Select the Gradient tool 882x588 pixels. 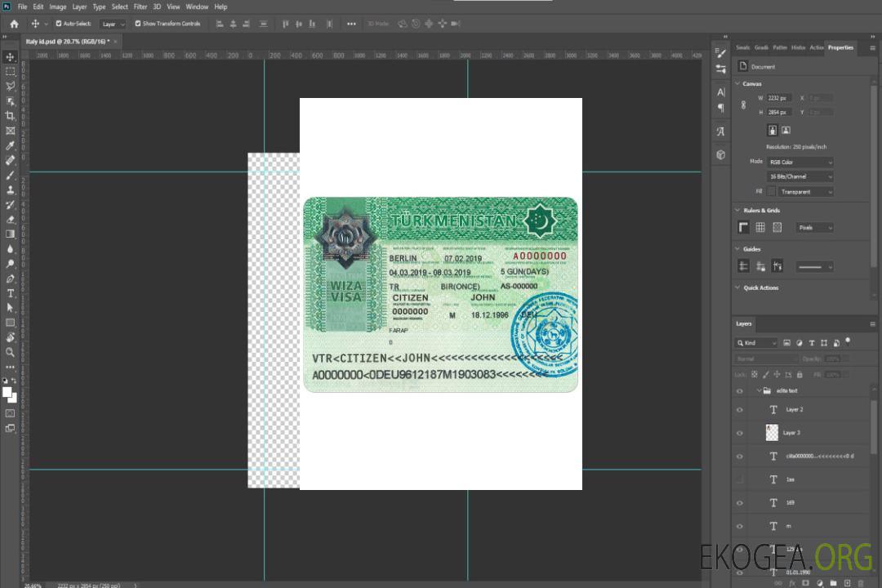(x=10, y=234)
